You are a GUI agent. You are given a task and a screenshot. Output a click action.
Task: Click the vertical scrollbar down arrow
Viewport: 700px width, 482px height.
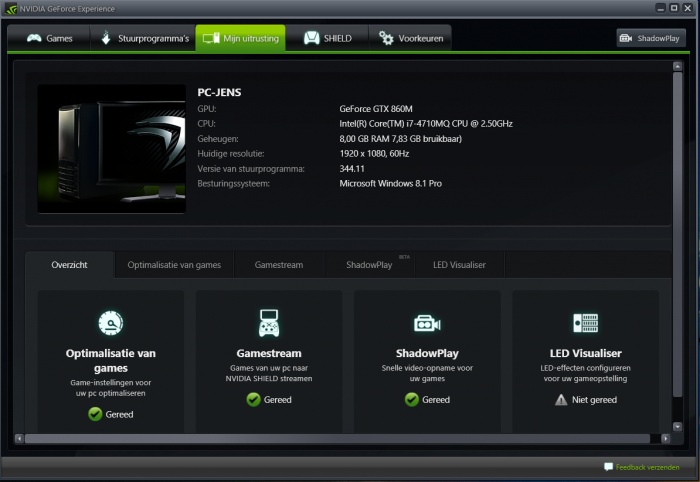(677, 426)
